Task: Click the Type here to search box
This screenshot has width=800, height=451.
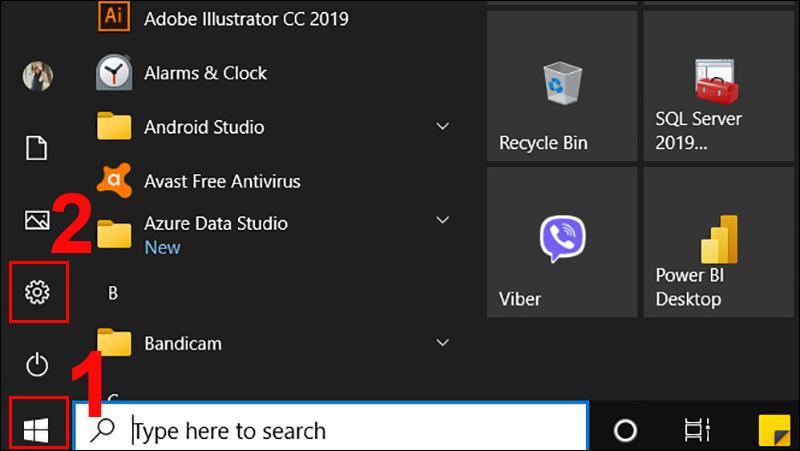Action: tap(331, 428)
